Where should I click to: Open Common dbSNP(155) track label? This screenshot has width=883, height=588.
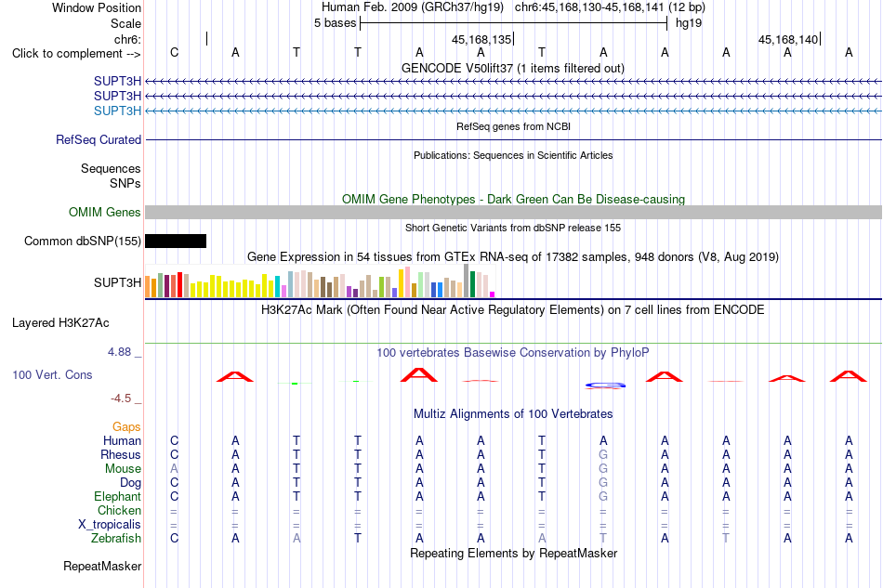[x=82, y=241]
